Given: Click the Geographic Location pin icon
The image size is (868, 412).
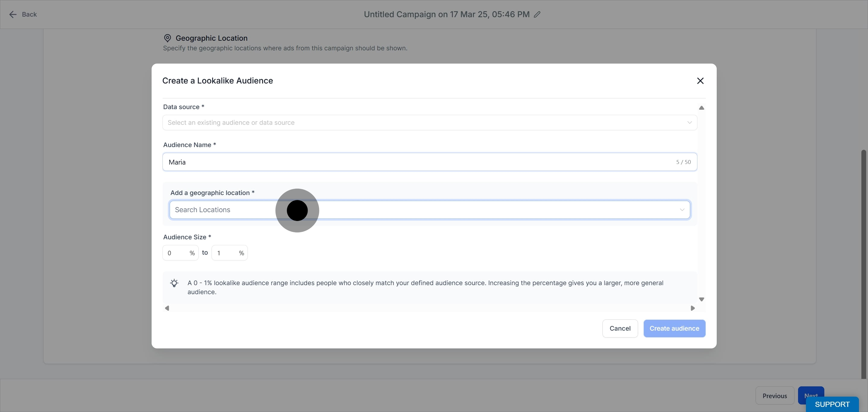Looking at the screenshot, I should point(168,38).
